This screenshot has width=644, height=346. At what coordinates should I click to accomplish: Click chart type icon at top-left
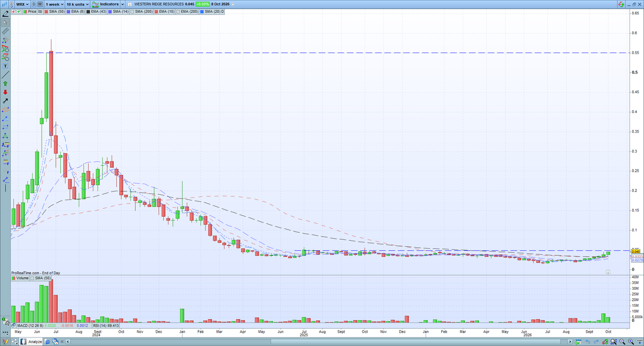(x=4, y=4)
